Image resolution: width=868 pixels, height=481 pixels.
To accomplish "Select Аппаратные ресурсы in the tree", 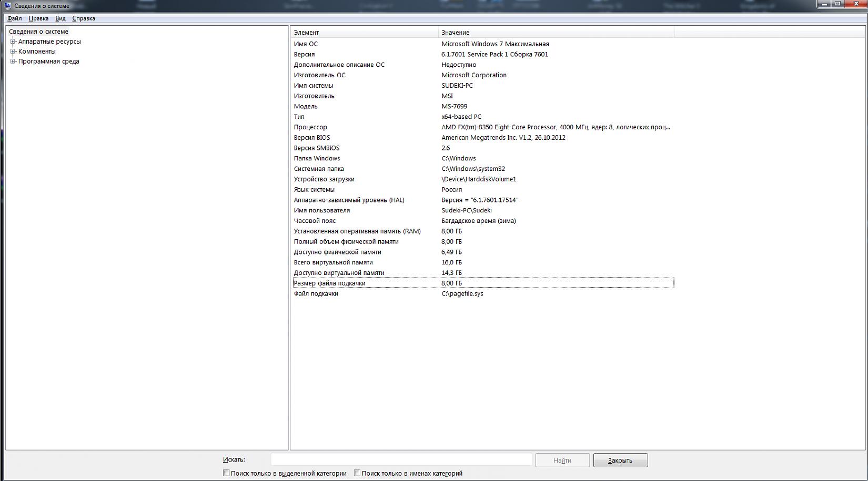I will (x=49, y=42).
